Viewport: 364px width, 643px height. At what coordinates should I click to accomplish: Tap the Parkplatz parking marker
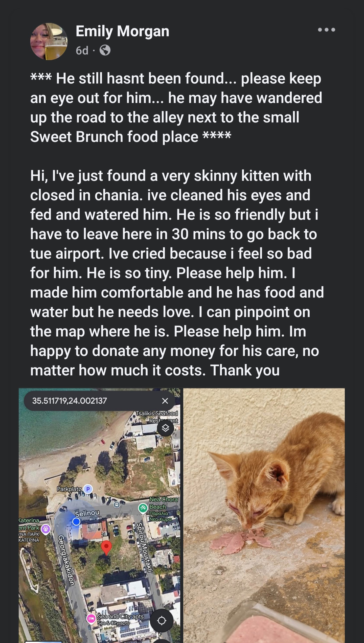point(88,489)
